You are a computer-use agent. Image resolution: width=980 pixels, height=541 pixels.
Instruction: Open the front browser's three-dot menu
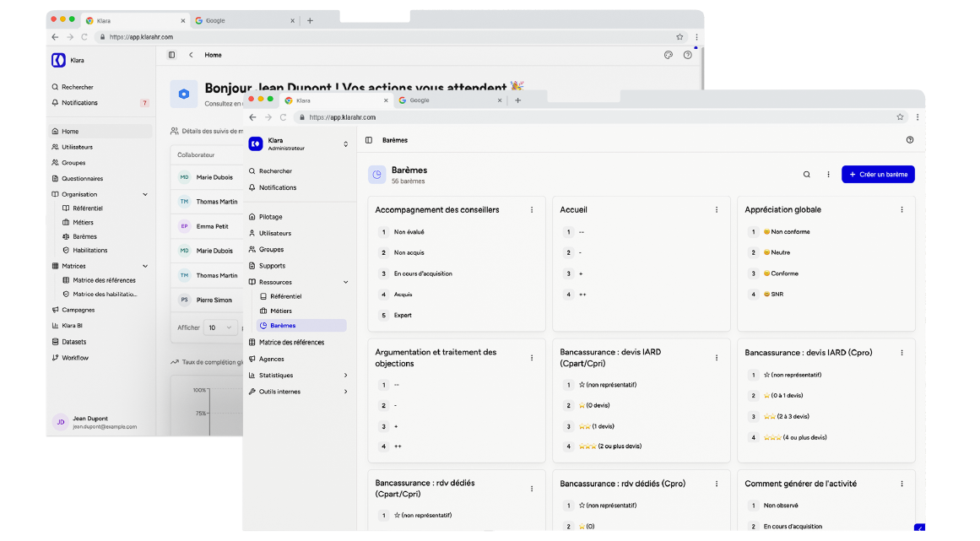(917, 116)
